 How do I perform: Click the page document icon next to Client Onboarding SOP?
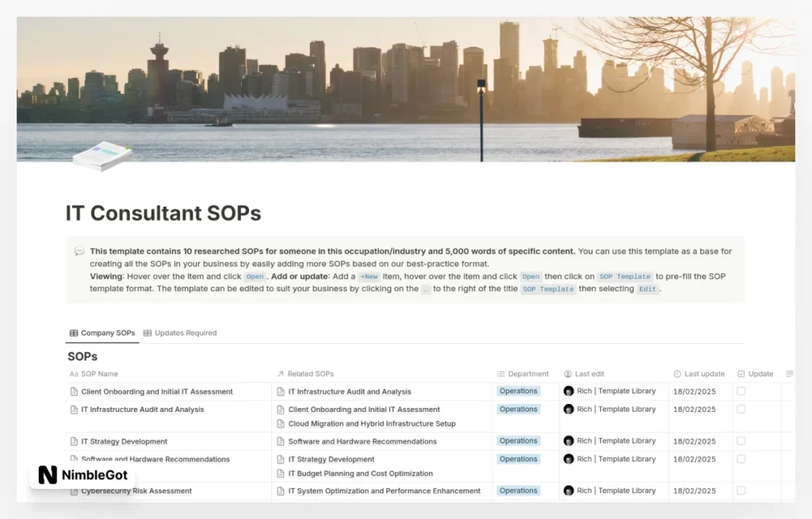72,391
